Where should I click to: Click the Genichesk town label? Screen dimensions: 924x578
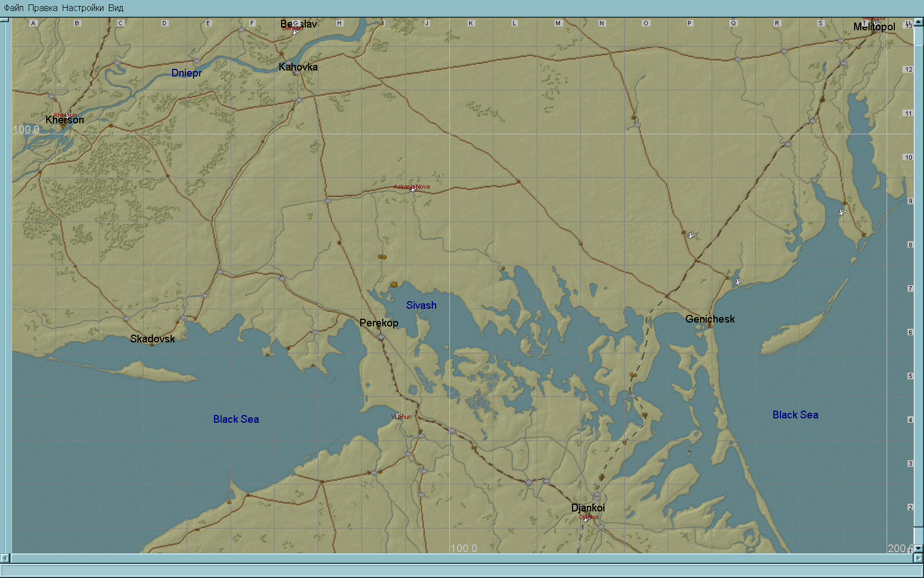tap(710, 319)
